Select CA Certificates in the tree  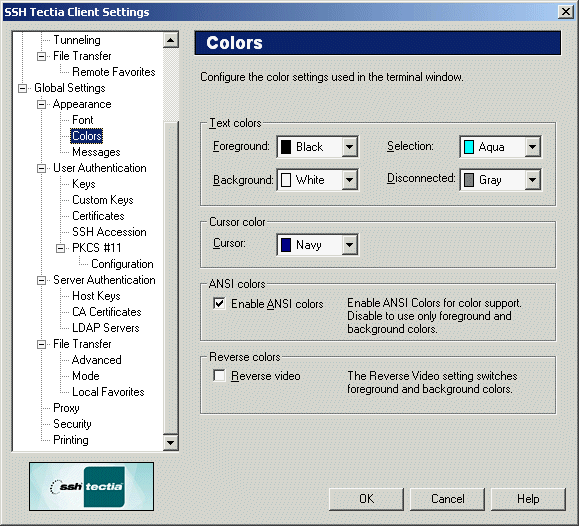[x=107, y=312]
